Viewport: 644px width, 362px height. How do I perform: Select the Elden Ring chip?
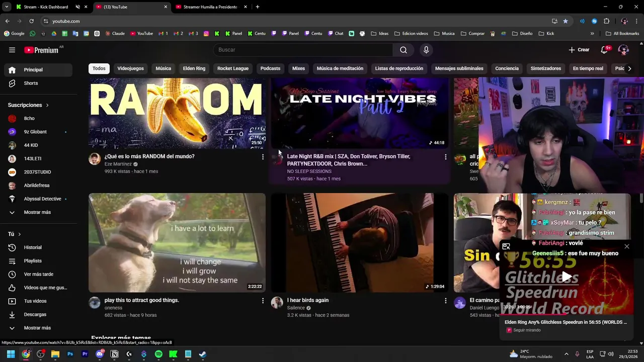(194, 68)
